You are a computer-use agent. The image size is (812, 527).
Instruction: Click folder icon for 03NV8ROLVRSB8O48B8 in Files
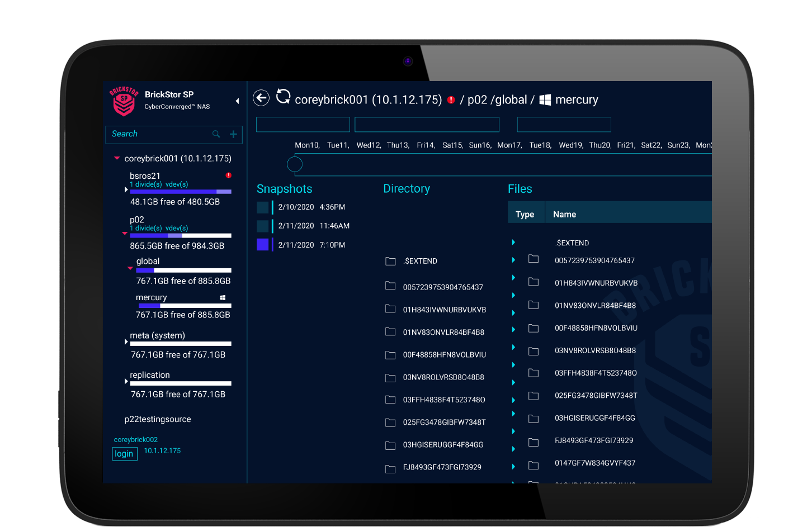(534, 352)
